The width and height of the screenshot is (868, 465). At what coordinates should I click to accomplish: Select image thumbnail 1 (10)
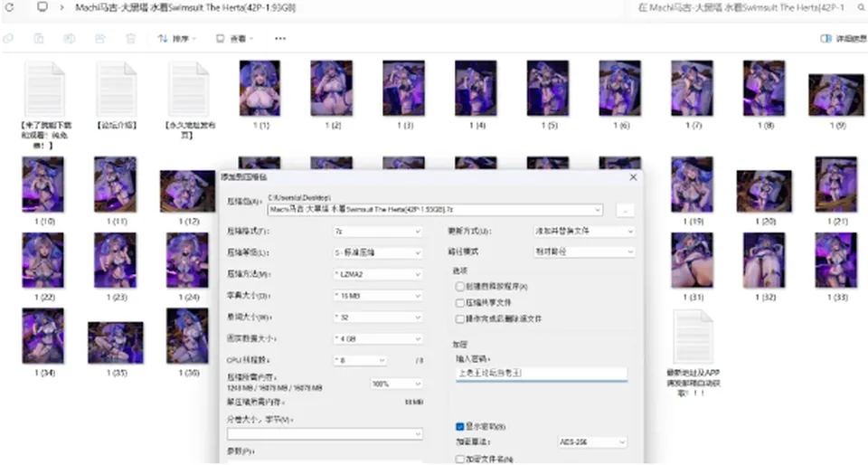[x=43, y=185]
